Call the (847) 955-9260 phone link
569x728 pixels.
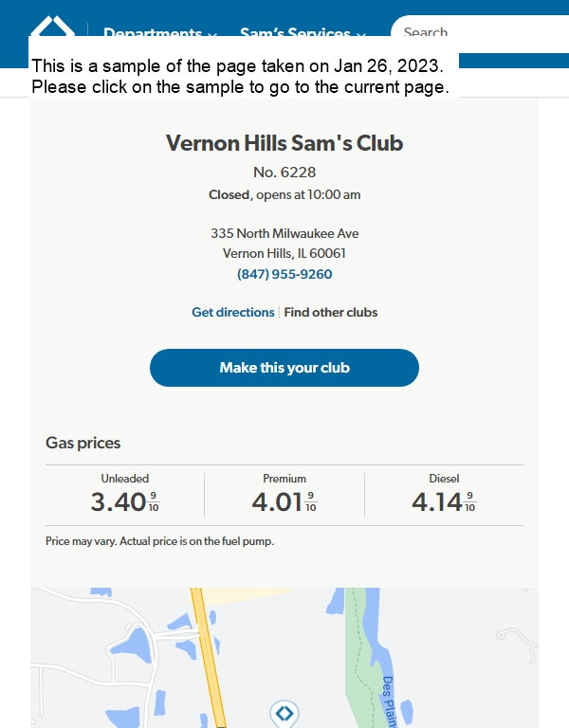284,274
